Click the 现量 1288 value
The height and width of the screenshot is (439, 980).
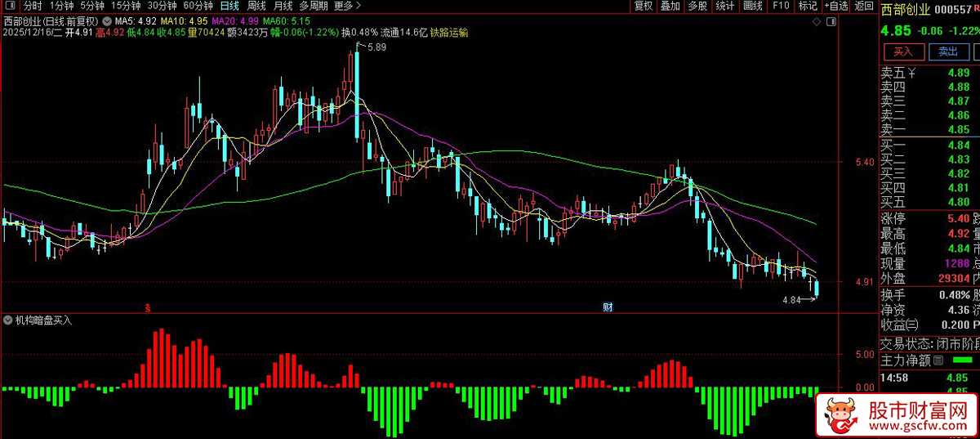[x=957, y=263]
